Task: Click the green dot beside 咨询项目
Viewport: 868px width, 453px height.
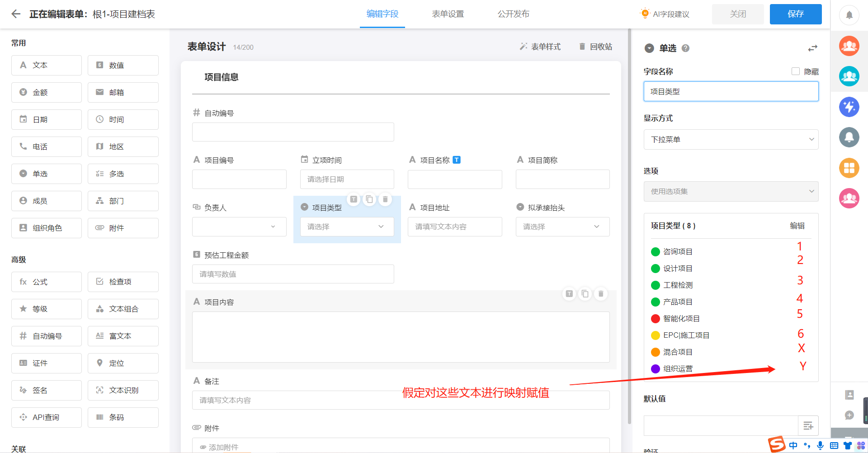Action: click(x=656, y=251)
